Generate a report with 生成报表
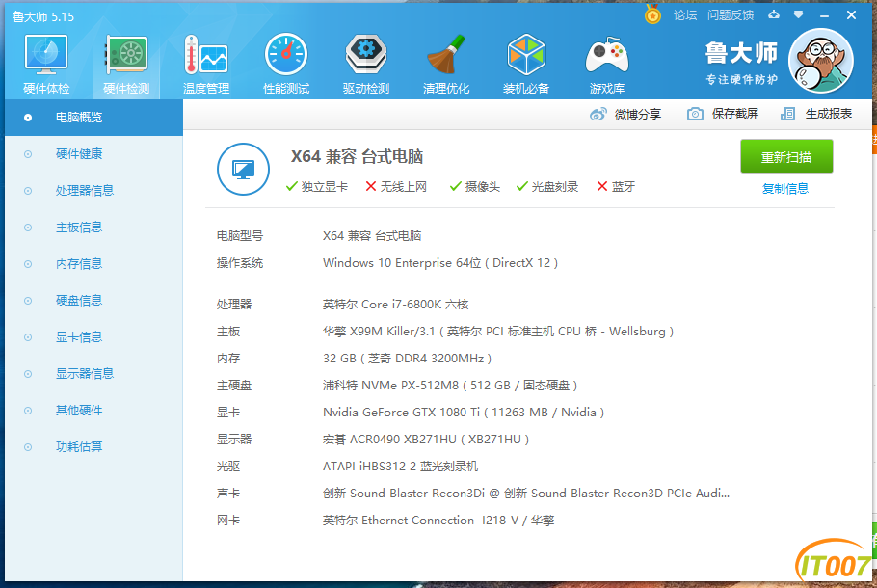 point(816,114)
